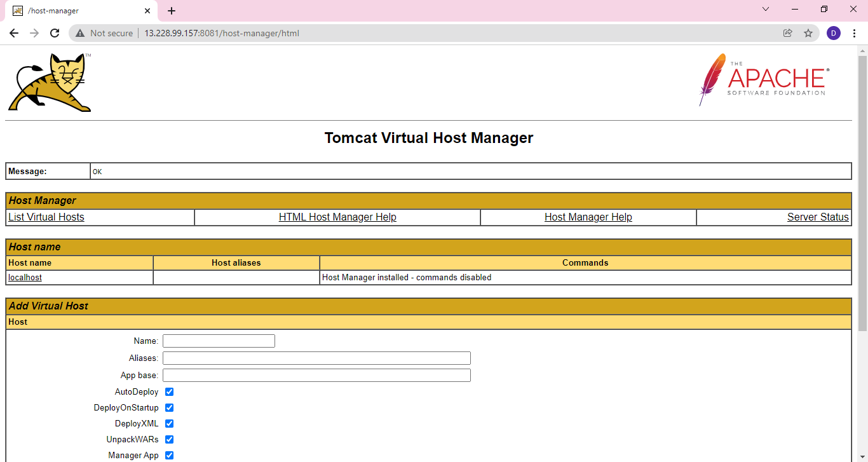Image resolution: width=868 pixels, height=462 pixels.
Task: Click the Apache Software Foundation logo
Action: coord(764,80)
